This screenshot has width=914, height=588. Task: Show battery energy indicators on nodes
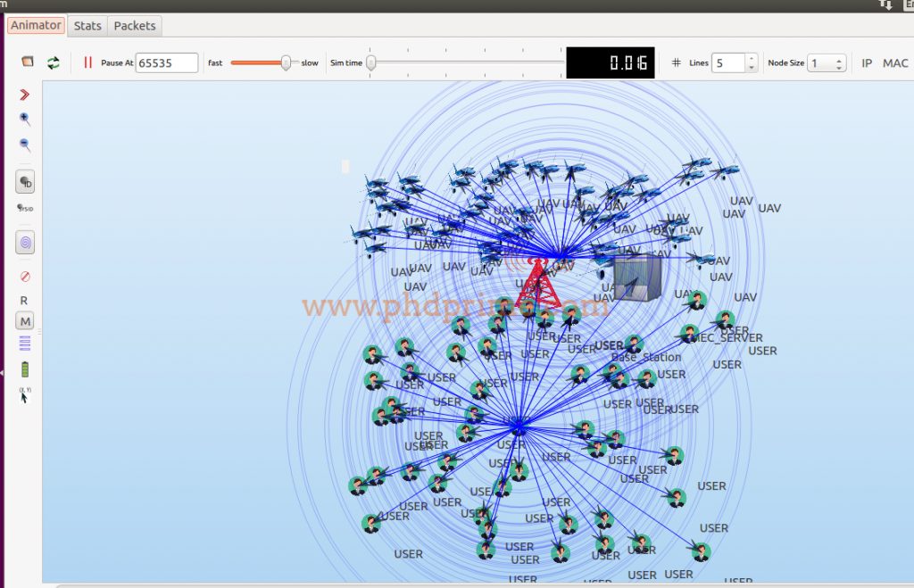[x=24, y=369]
